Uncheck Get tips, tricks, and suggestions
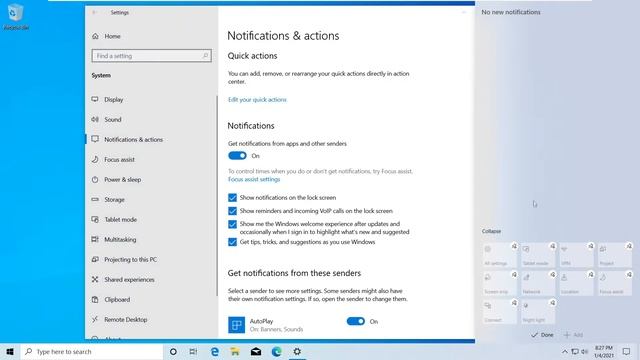Image resolution: width=640 pixels, height=360 pixels. [232, 242]
